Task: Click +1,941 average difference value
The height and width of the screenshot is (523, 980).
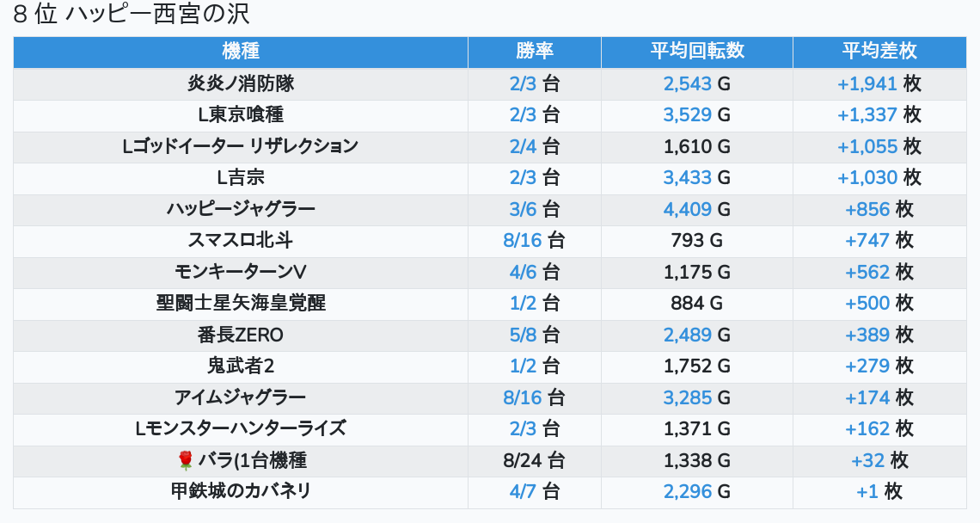Action: [867, 83]
